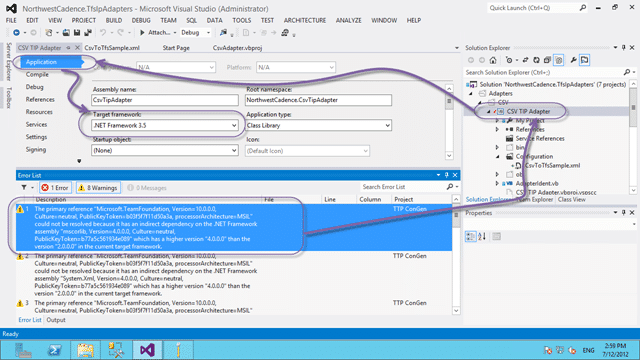The height and width of the screenshot is (360, 640).
Task: Open the BUILD menu
Action: pyautogui.click(x=113, y=20)
